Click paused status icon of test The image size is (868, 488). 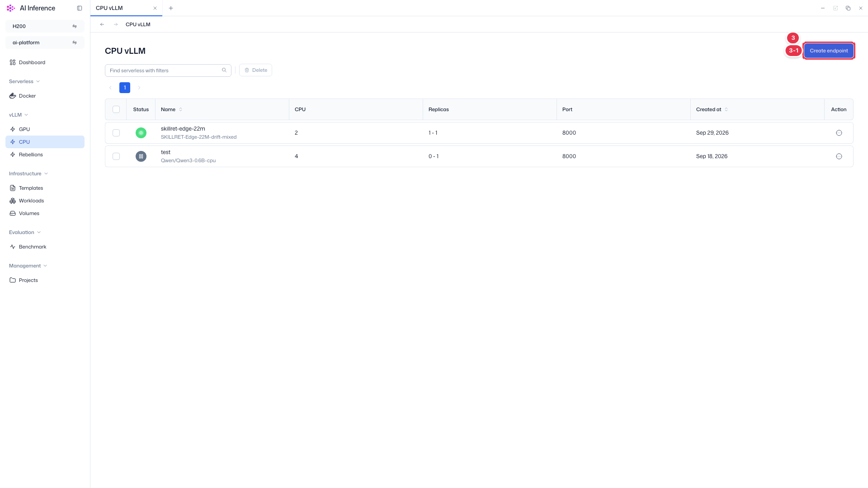click(x=141, y=156)
